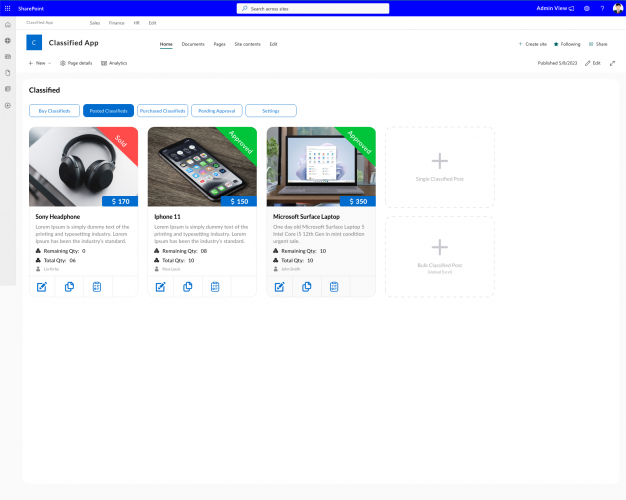The image size is (626, 500).
Task: Click the $ 170 price tag
Action: click(x=120, y=201)
